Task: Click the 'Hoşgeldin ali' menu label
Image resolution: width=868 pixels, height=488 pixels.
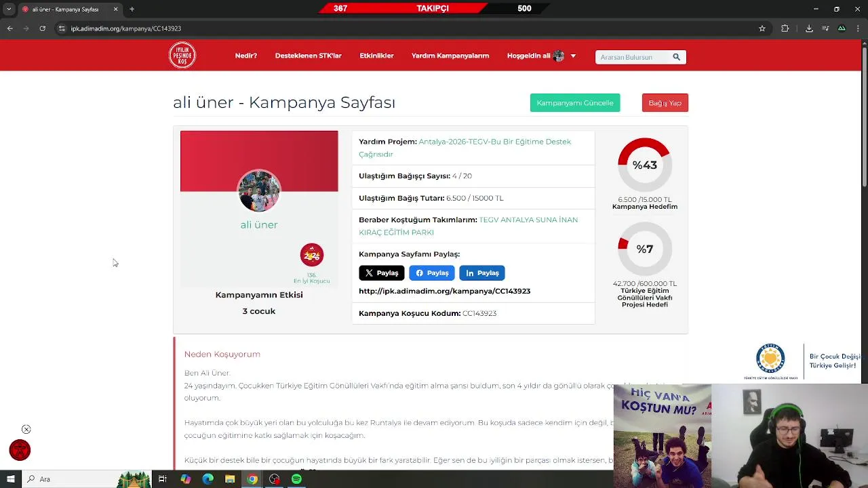Action: [x=529, y=56]
